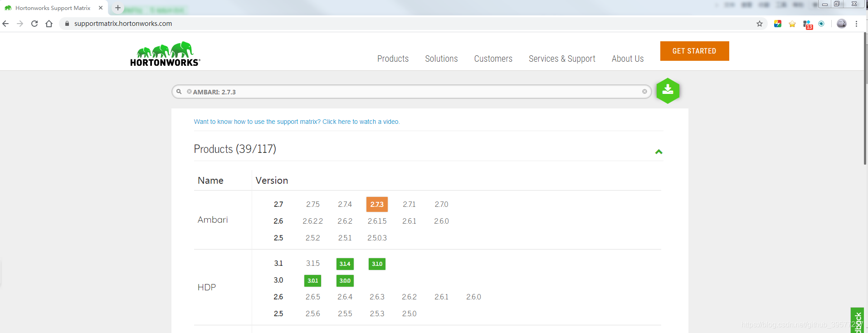Image resolution: width=868 pixels, height=333 pixels.
Task: Select HDP version 2.5.6
Action: click(x=312, y=313)
